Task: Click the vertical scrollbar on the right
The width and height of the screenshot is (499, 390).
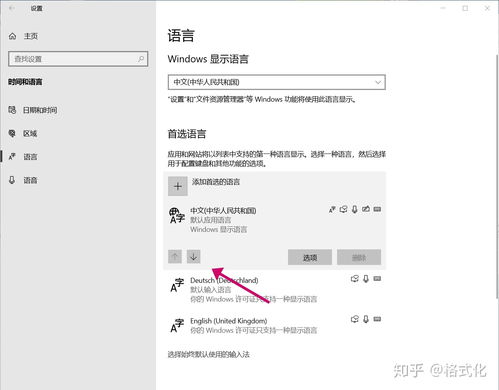Action: click(x=497, y=177)
